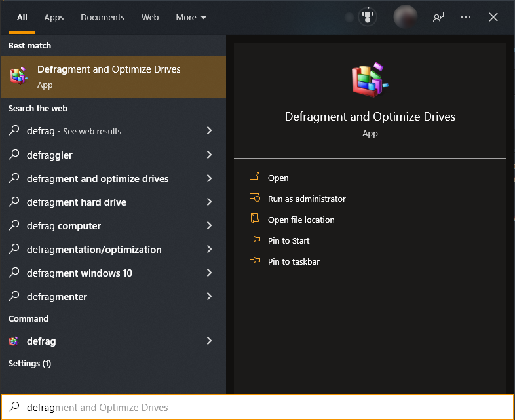Image resolution: width=515 pixels, height=420 pixels.
Task: Switch to the Apps tab
Action: [54, 18]
